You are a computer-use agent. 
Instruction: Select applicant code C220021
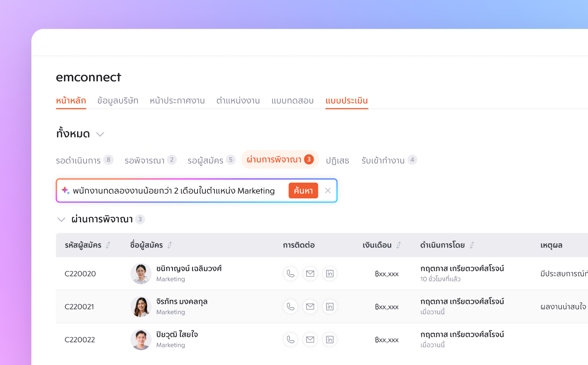click(80, 307)
